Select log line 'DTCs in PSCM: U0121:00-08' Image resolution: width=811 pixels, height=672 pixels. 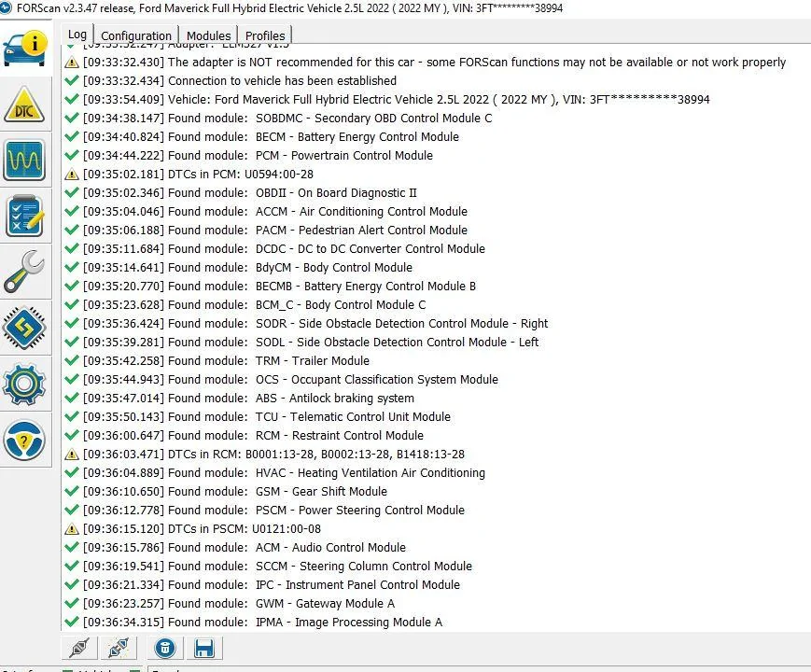point(202,528)
